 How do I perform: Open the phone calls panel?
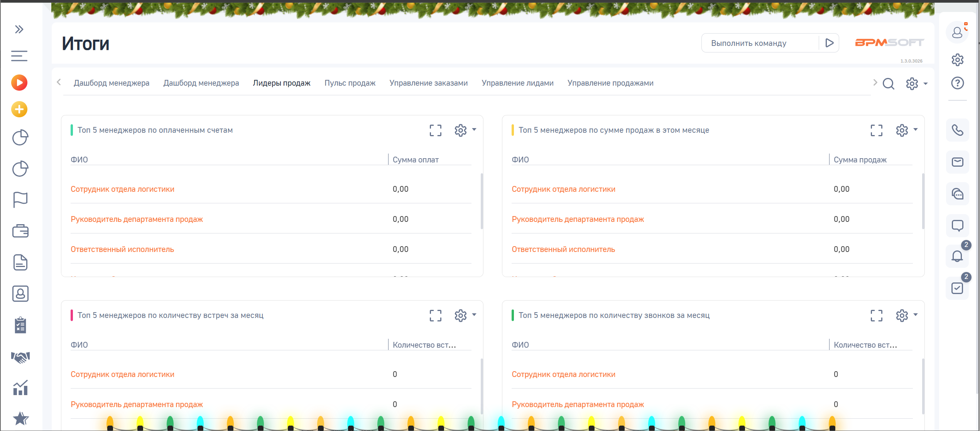point(957,130)
